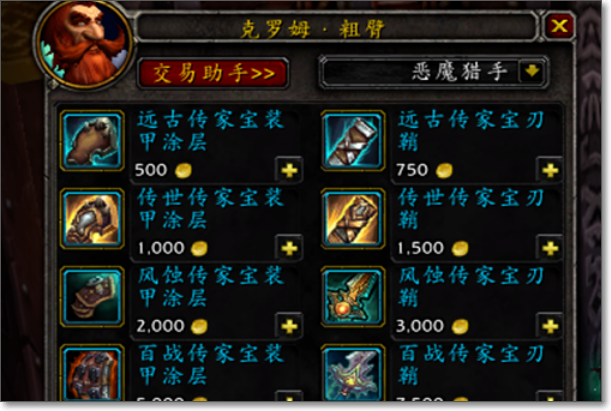Expand dropdown with yellow arrow button
Image resolution: width=611 pixels, height=411 pixels.
pyautogui.click(x=532, y=72)
